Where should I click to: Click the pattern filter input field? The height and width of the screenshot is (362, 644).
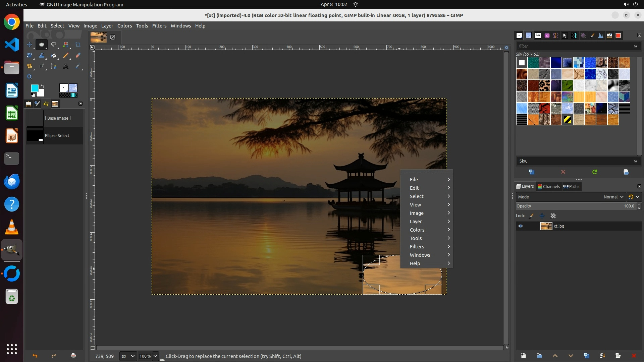point(574,46)
